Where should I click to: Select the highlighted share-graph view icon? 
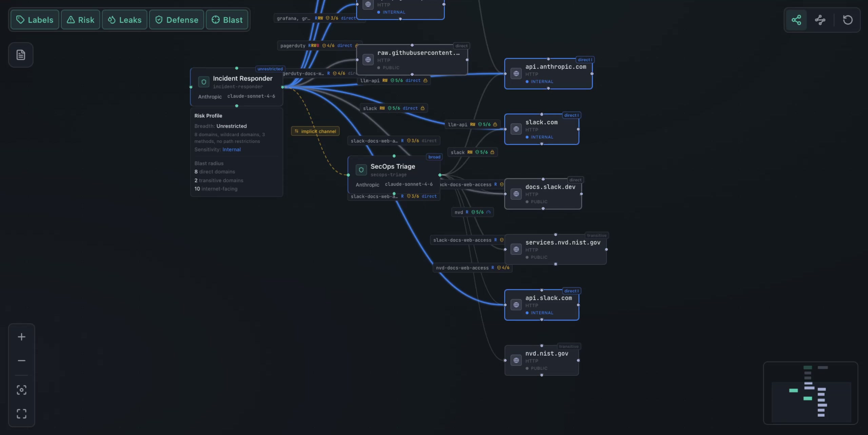coord(796,20)
